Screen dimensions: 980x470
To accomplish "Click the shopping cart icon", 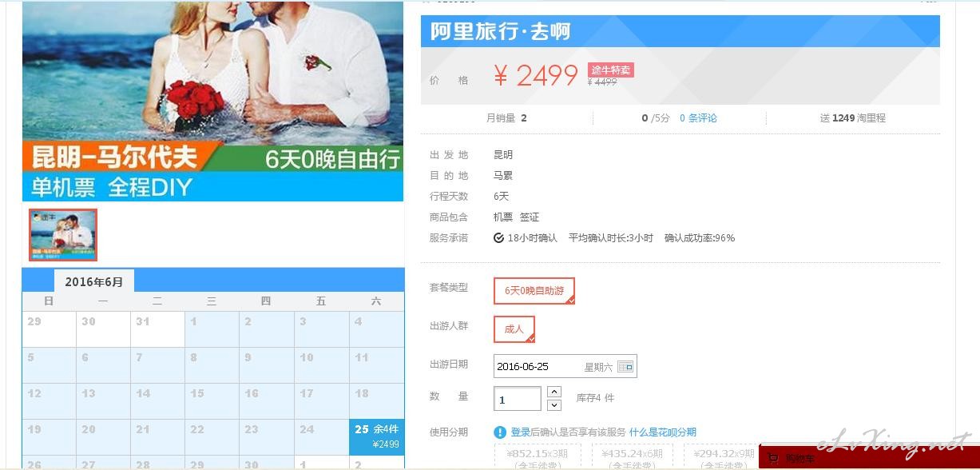I will pos(772,459).
